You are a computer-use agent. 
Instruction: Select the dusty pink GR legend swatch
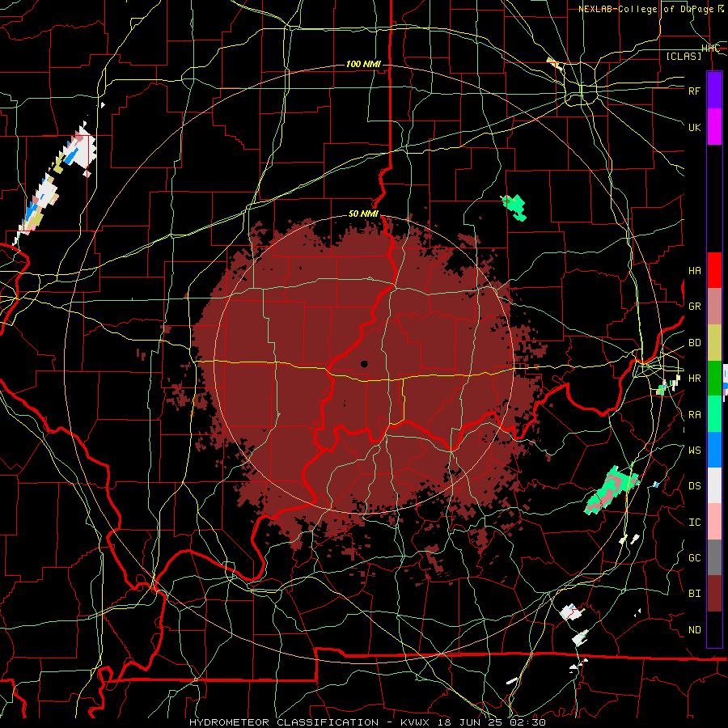coord(714,307)
